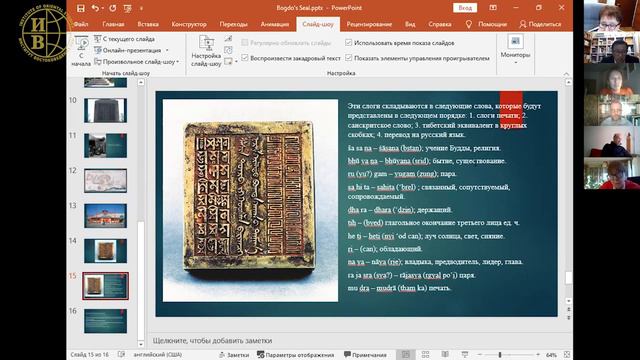Click the 'Поделиться' share button
Screen dimensions: 640x360
tap(540, 24)
